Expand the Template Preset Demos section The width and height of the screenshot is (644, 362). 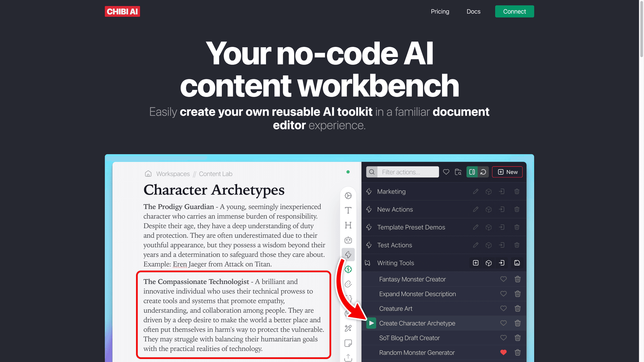click(x=411, y=227)
